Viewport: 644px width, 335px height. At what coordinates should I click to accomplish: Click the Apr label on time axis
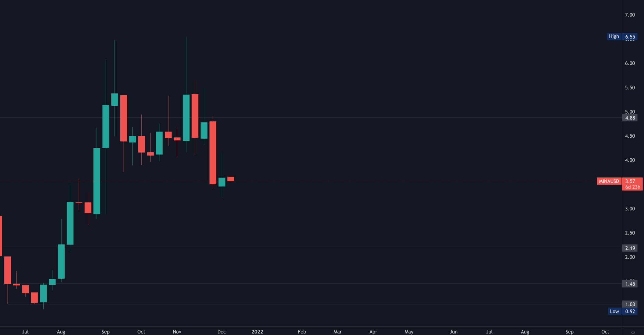(x=373, y=332)
